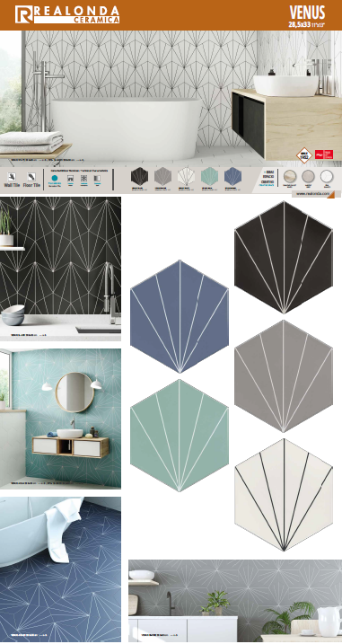Screen dimensions: 342x644
Task: Click the diamond 1982 badge icon
Action: (x=304, y=155)
